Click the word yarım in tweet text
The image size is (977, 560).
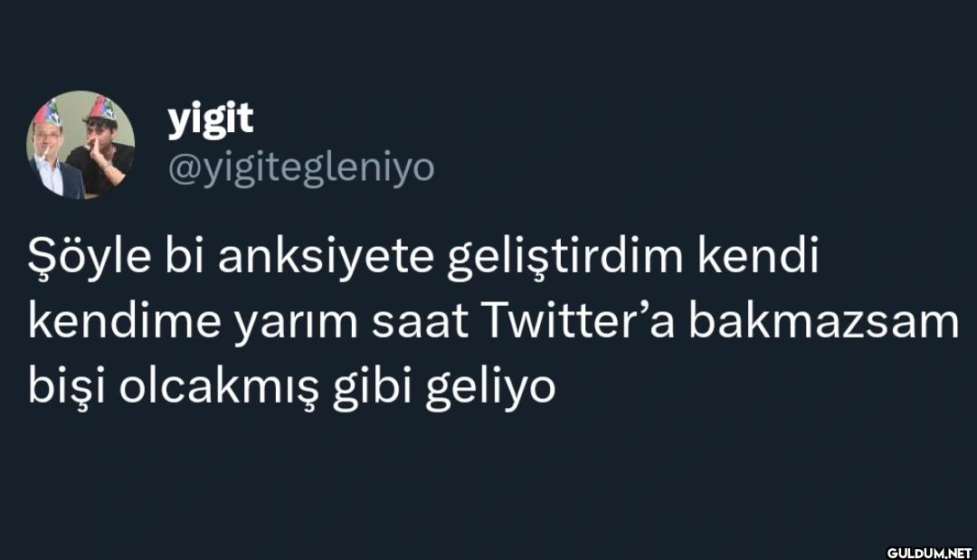(297, 323)
